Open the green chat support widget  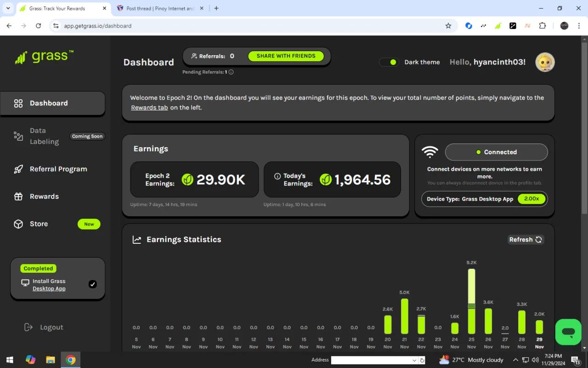(x=568, y=332)
